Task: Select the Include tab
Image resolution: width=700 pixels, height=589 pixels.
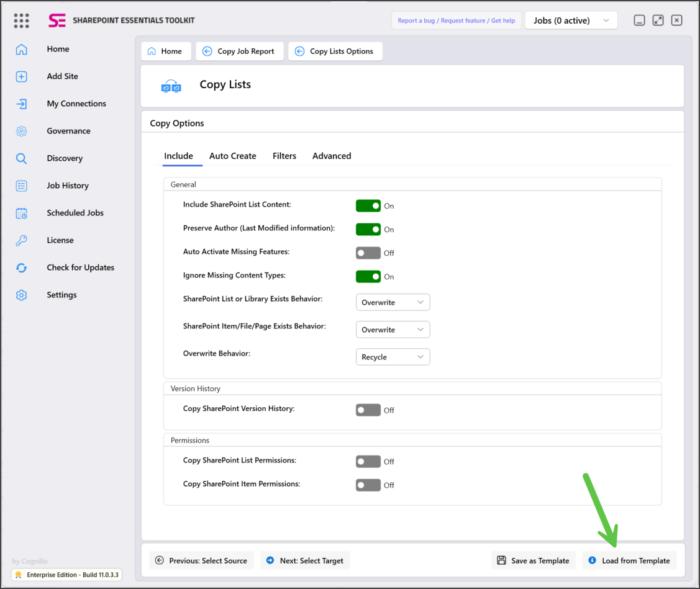Action: (x=179, y=156)
